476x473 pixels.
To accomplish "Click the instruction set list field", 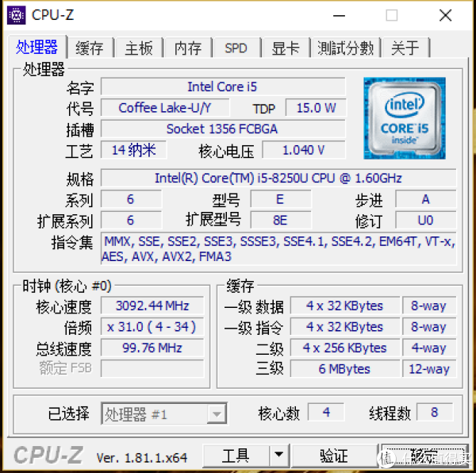I will pyautogui.click(x=278, y=249).
